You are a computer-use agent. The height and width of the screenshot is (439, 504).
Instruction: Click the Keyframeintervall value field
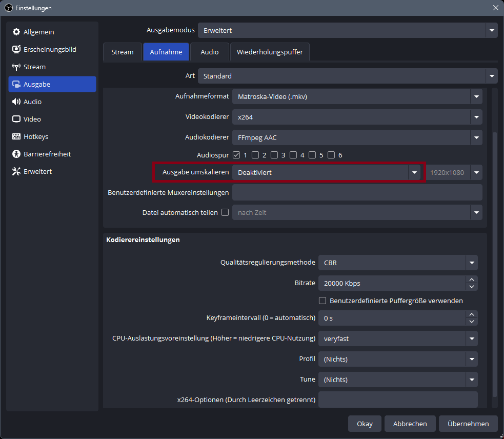[x=392, y=318]
